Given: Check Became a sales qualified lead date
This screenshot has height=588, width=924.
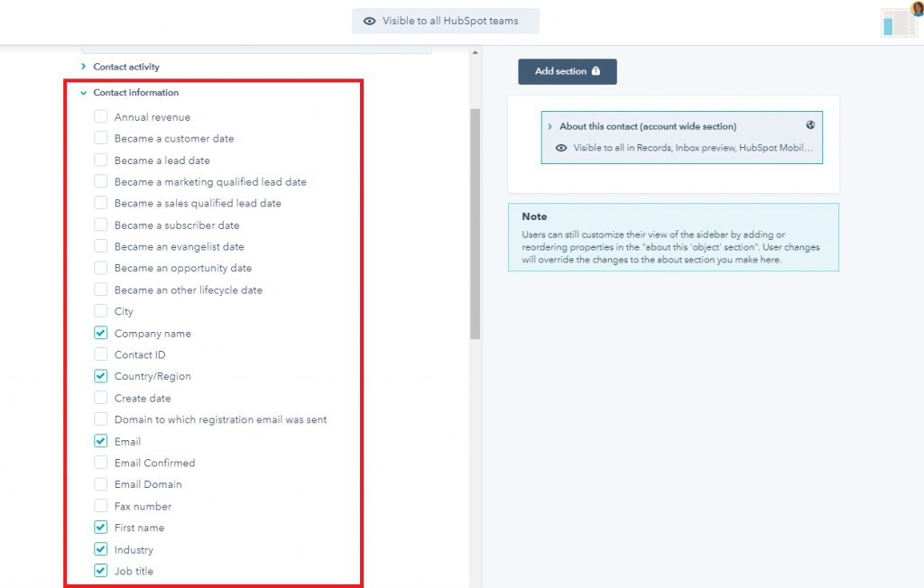Looking at the screenshot, I should point(101,203).
